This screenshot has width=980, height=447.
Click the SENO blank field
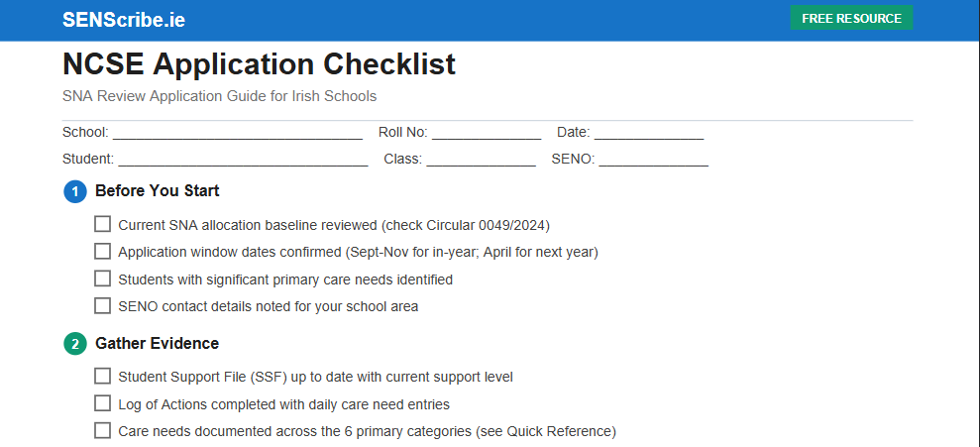[653, 159]
